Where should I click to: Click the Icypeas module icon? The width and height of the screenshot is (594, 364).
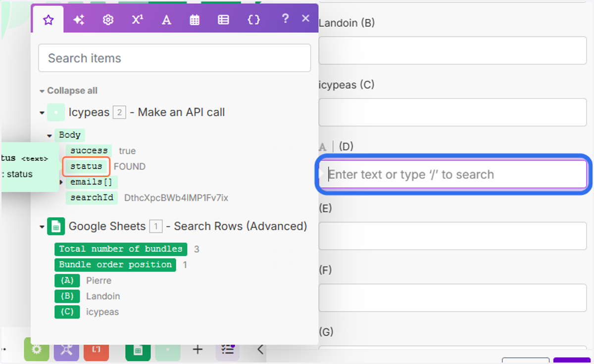55,112
